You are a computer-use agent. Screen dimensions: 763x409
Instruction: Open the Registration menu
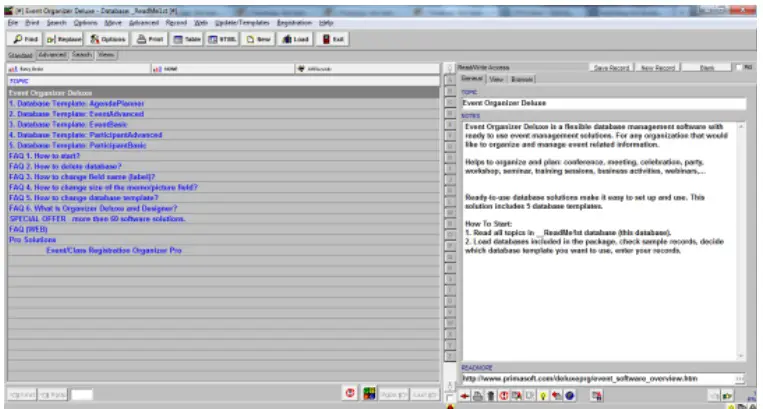coord(294,23)
